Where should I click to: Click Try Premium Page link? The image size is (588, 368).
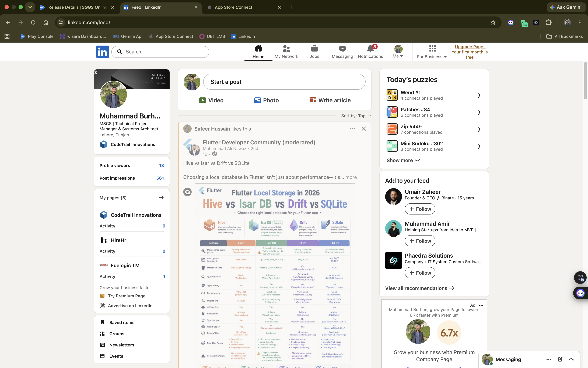point(126,296)
